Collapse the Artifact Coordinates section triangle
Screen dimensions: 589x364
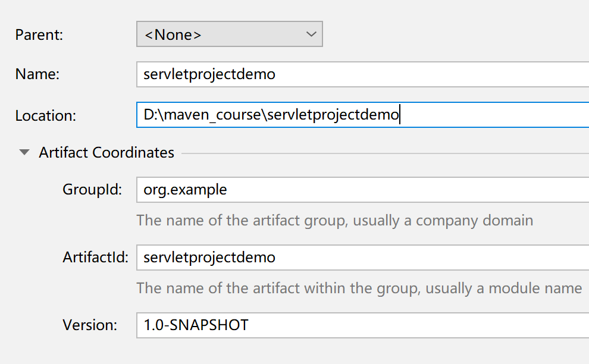[24, 153]
